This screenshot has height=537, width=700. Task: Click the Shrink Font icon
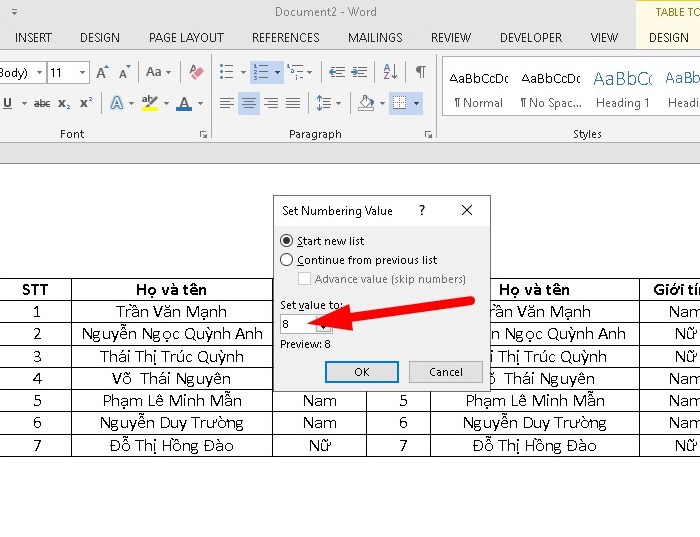[124, 72]
